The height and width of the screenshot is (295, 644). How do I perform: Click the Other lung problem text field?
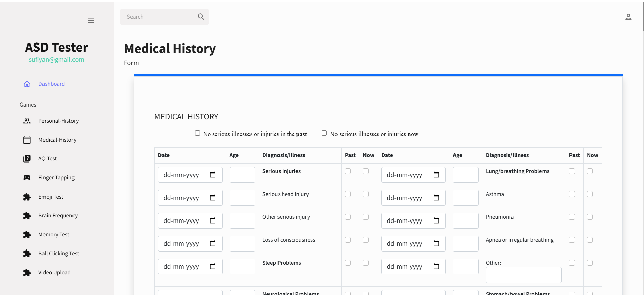tap(523, 275)
